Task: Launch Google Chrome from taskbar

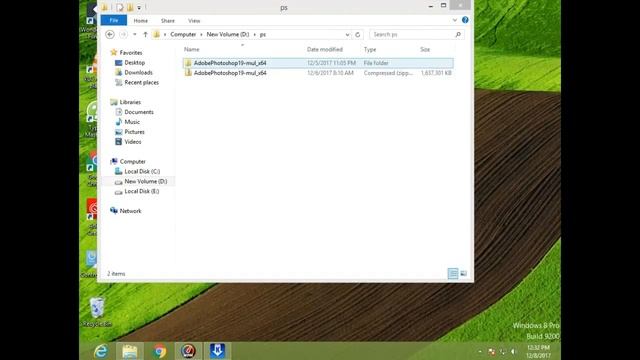Action: click(160, 351)
